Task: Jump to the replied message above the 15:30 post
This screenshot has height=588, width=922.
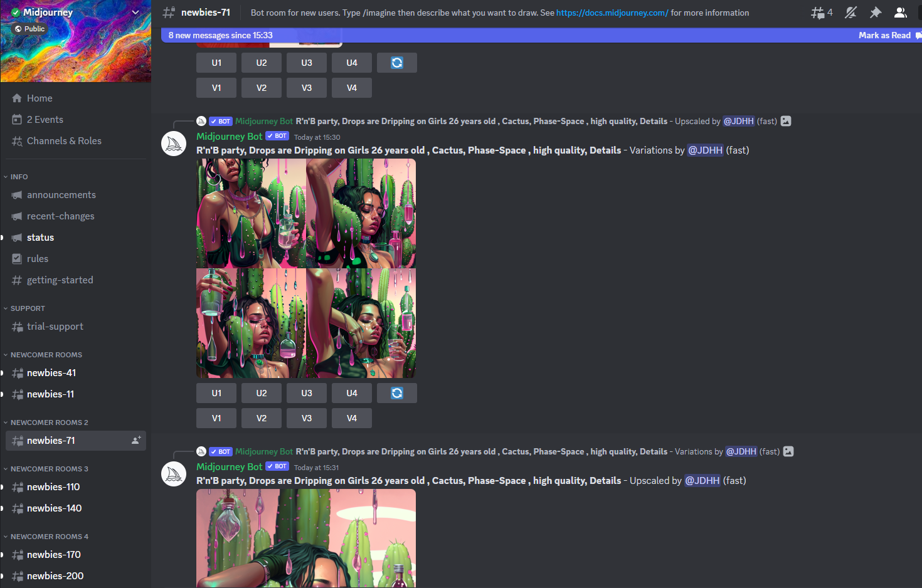Action: click(482, 121)
